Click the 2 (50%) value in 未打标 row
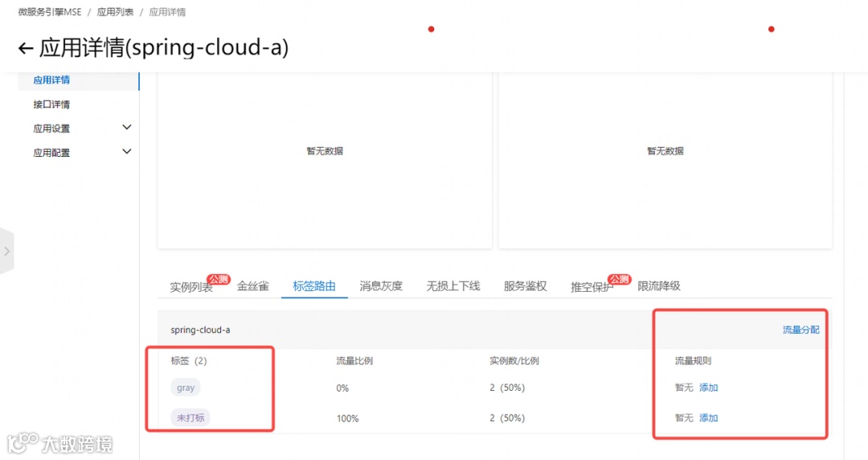 [x=507, y=418]
